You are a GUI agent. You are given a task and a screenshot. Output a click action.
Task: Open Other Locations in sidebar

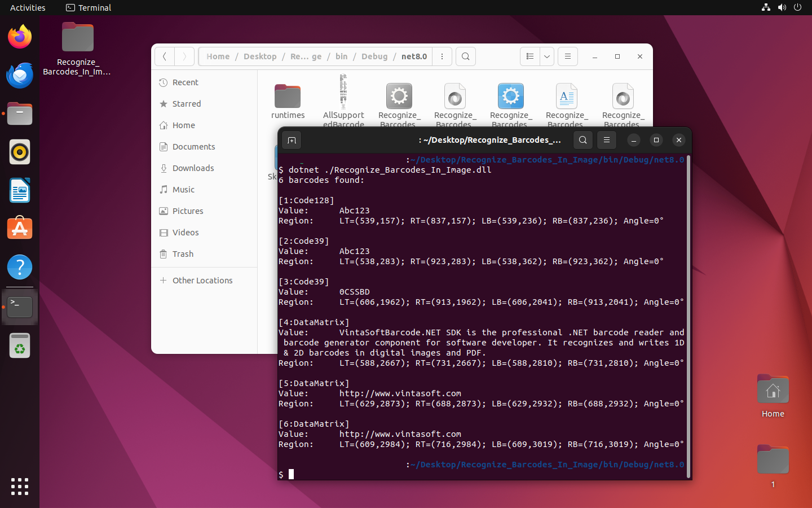[x=202, y=281]
